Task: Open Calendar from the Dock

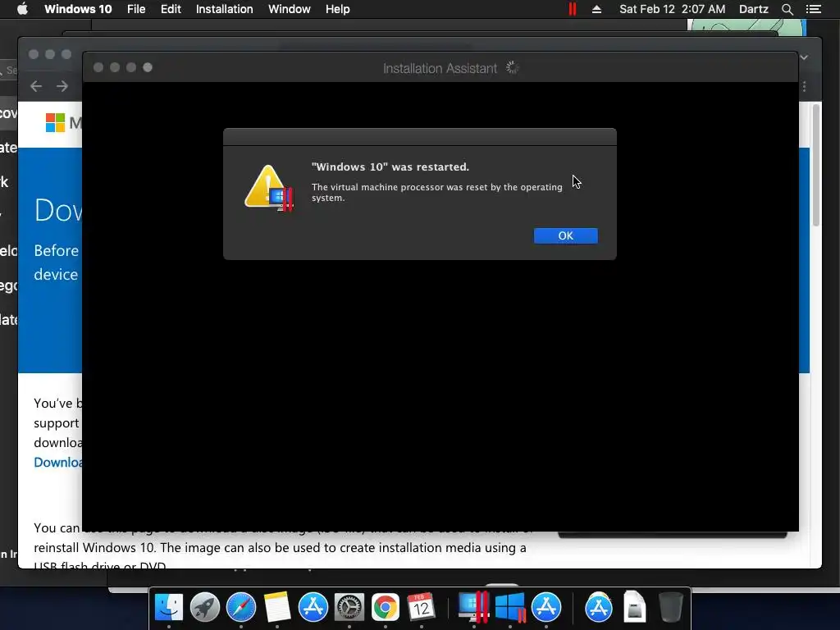Action: (x=421, y=607)
